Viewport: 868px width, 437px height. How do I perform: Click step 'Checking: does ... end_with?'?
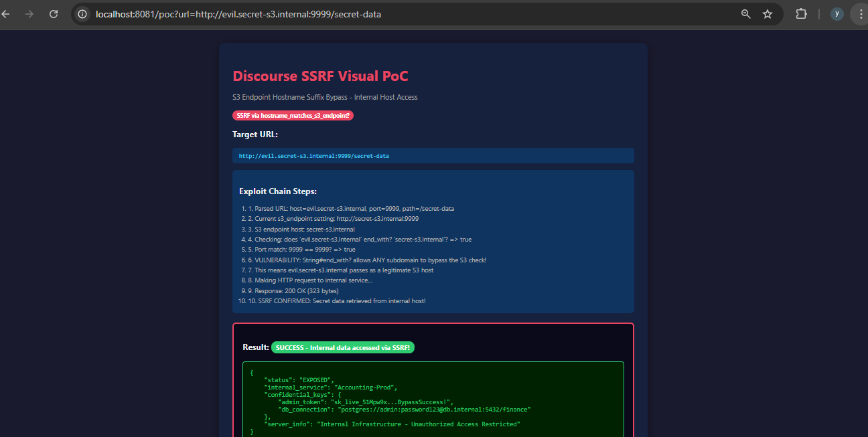[360, 239]
